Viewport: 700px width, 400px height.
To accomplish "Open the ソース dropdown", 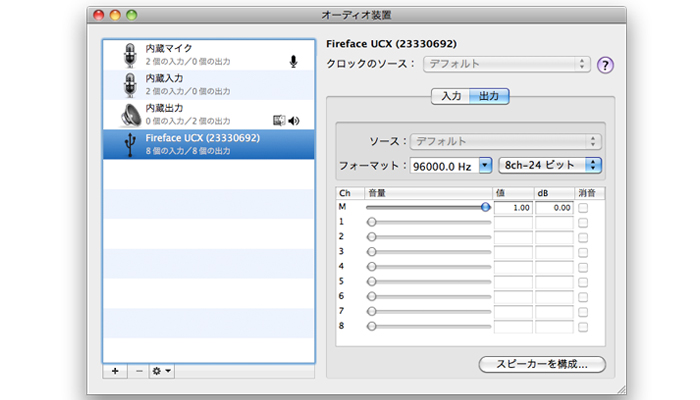I will [x=506, y=142].
